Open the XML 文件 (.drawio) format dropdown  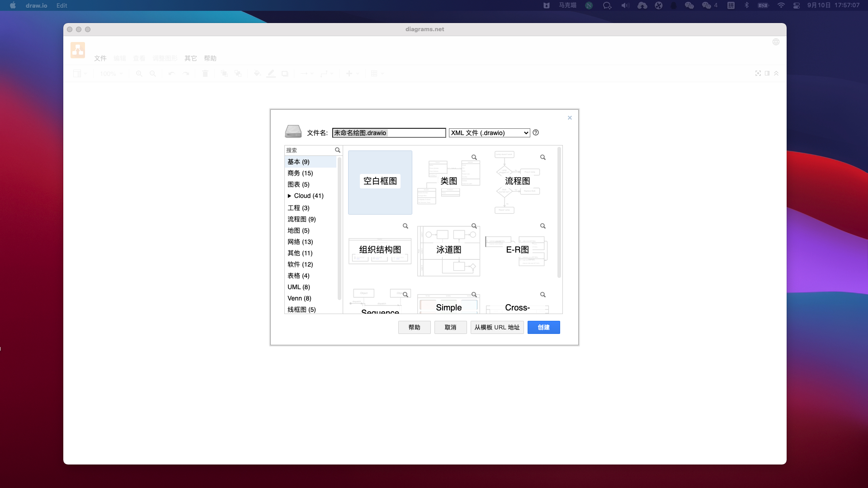[489, 133]
